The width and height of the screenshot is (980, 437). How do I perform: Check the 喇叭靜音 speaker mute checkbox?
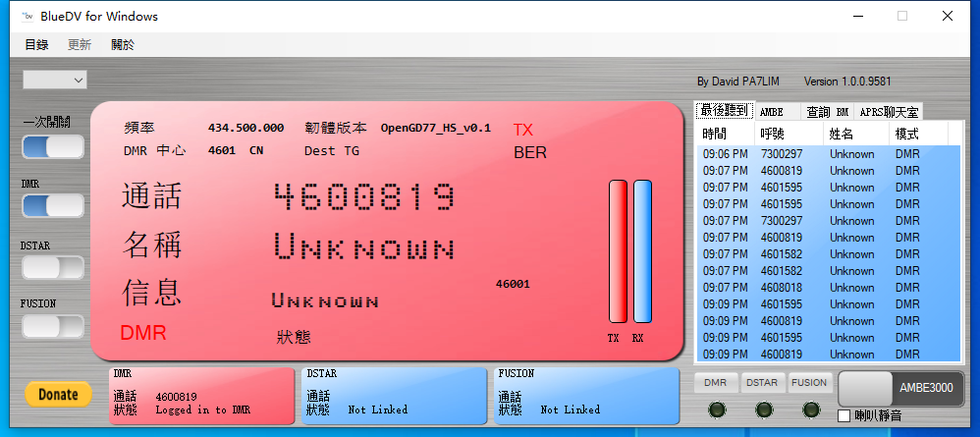click(844, 416)
